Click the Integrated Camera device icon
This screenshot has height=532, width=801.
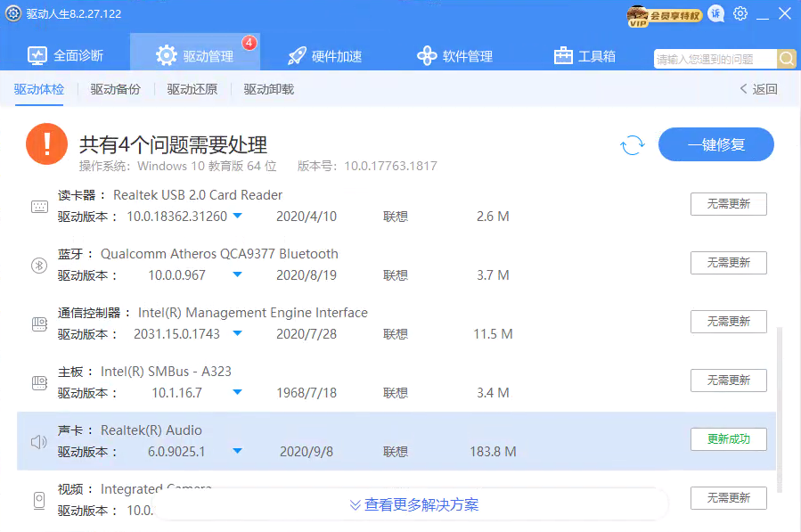pyautogui.click(x=39, y=500)
